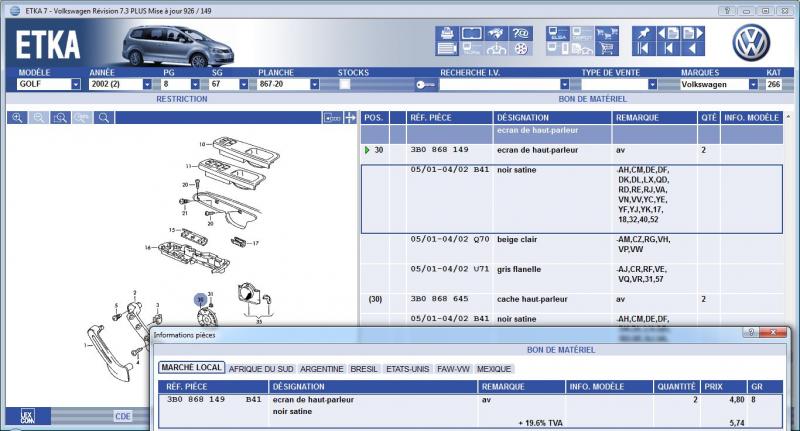Click the key icon beside STOCKS
Viewport: 800px width, 431px height.
coord(425,85)
